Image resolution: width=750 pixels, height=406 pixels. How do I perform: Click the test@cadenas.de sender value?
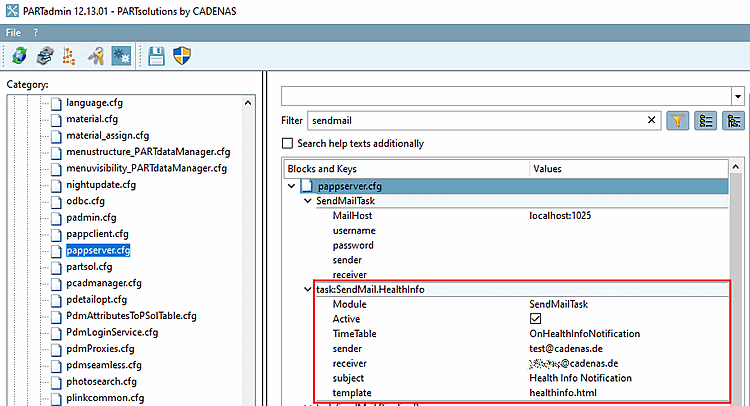[x=566, y=349]
